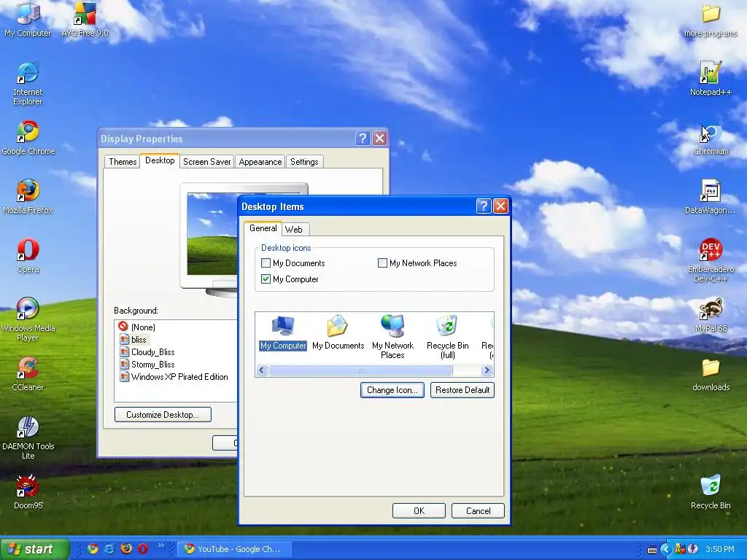The width and height of the screenshot is (747, 560).
Task: Switch to Web tab in Desktop Items
Action: 293,230
